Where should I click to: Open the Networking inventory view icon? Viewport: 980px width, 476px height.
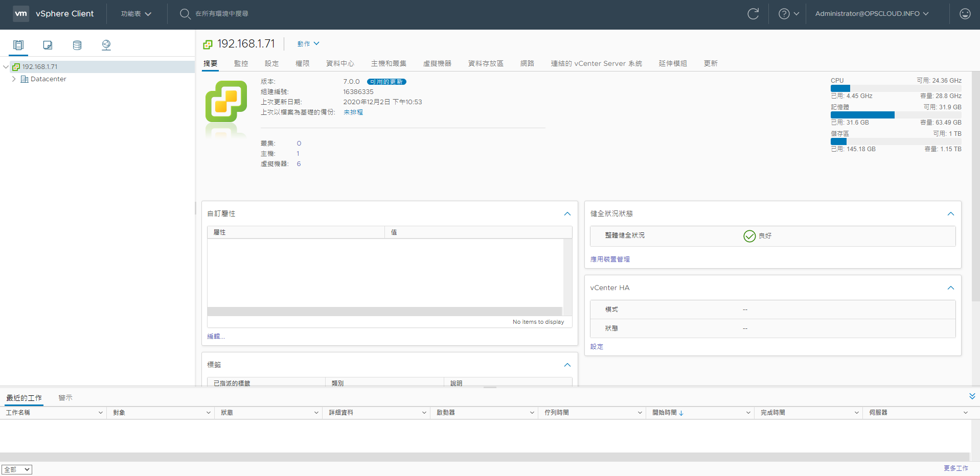tap(106, 45)
